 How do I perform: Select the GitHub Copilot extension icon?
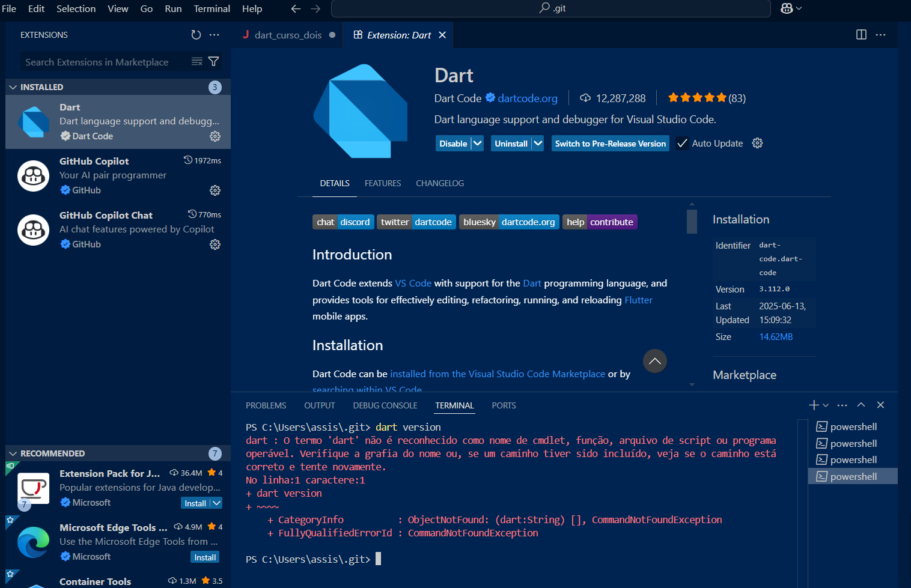(34, 176)
